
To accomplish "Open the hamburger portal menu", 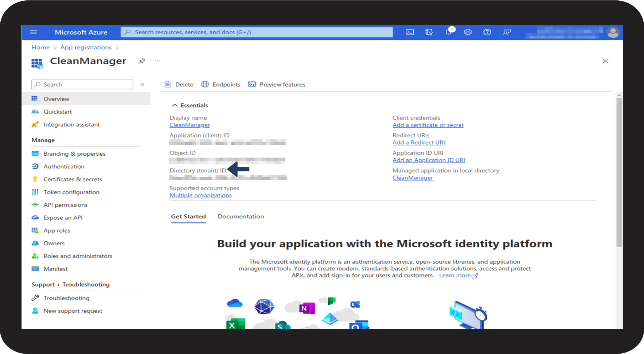I will 34,32.
